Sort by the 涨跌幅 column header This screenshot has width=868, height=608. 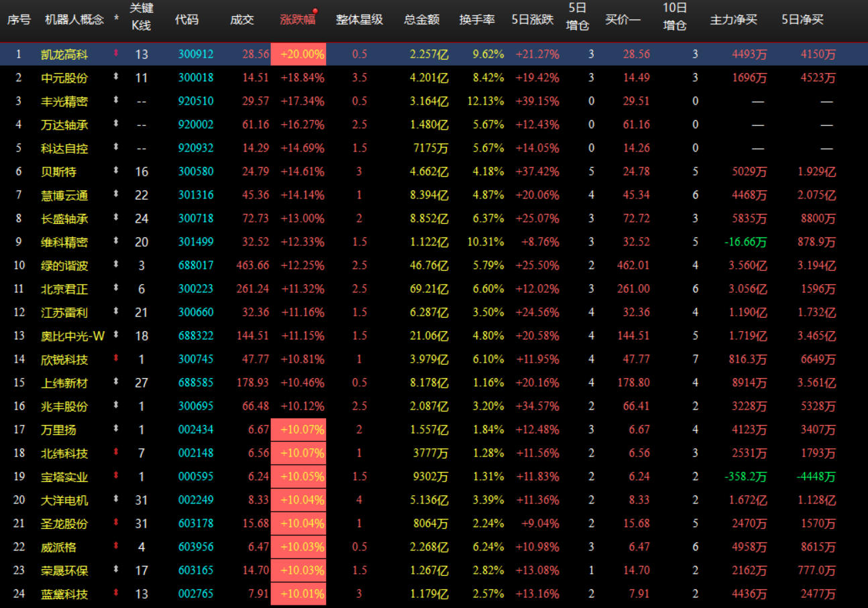coord(297,19)
